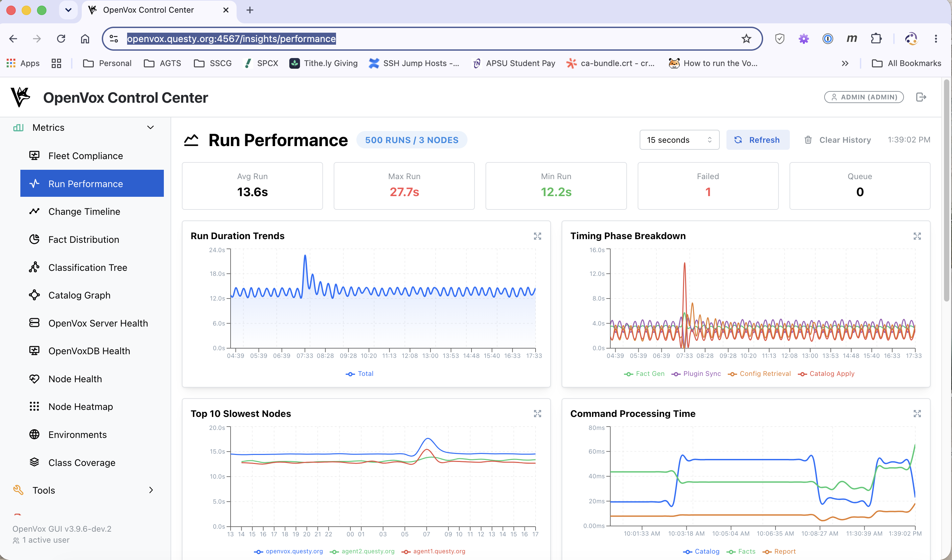Click the Refresh button
The width and height of the screenshot is (952, 560).
(x=757, y=140)
